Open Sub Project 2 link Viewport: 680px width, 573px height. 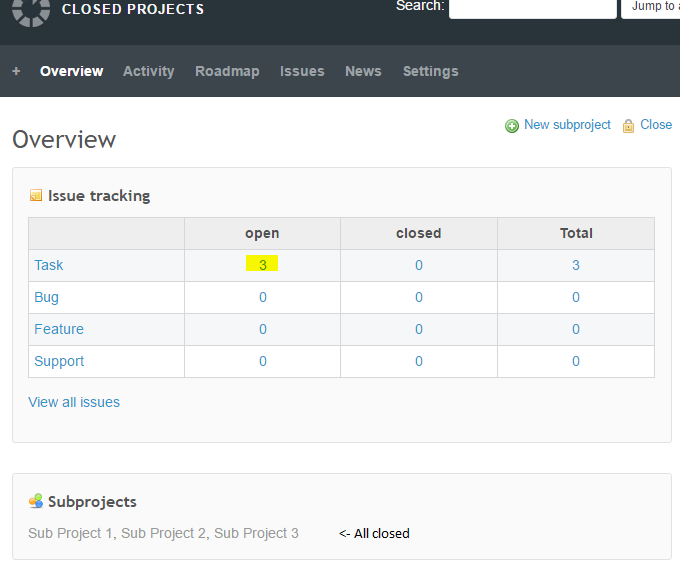coord(164,533)
